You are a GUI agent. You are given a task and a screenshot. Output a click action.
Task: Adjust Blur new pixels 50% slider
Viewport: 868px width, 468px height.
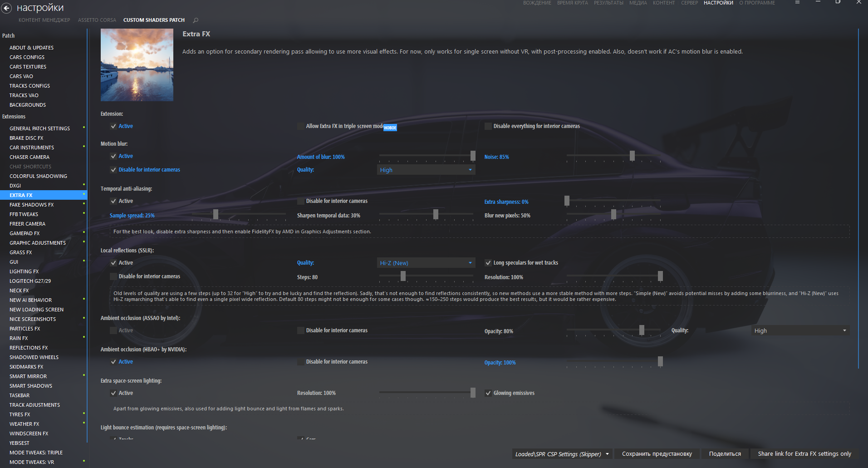[x=613, y=214]
